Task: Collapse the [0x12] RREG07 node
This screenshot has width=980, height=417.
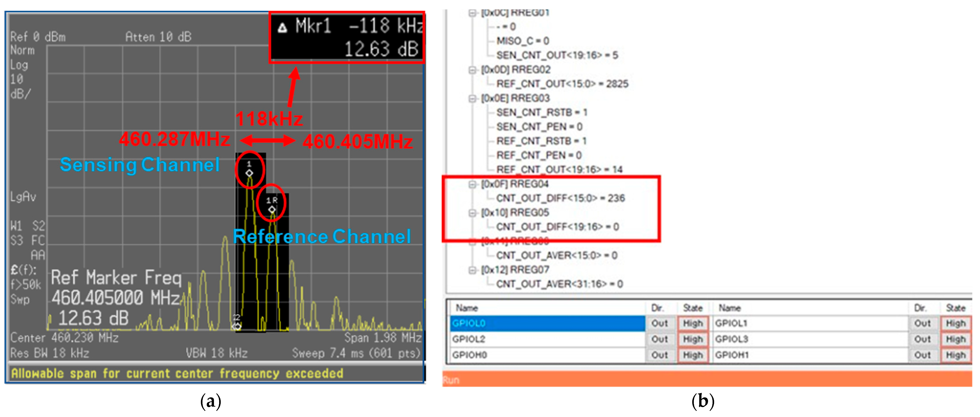Action: [x=472, y=270]
